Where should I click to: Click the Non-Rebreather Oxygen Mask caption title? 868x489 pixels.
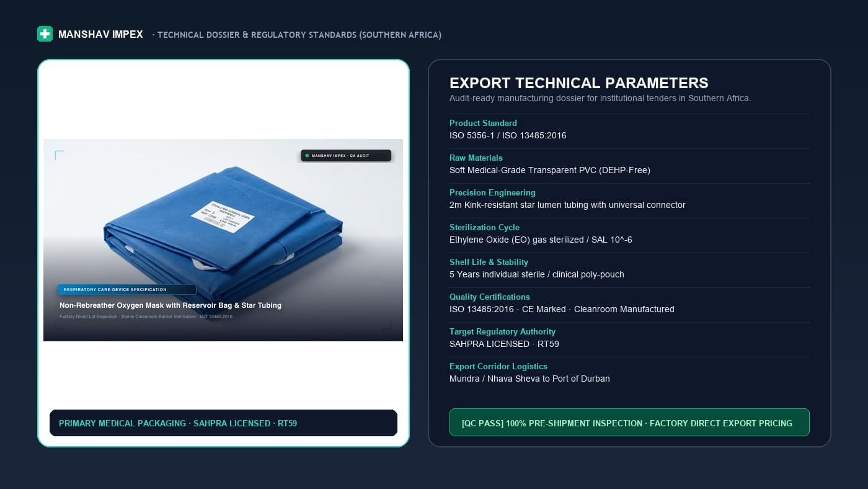click(170, 305)
